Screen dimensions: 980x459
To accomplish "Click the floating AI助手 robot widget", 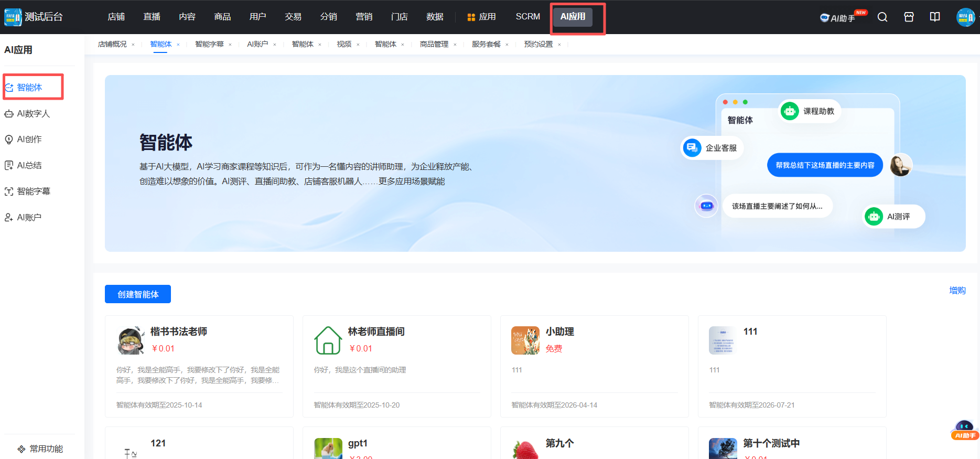I will tap(964, 430).
